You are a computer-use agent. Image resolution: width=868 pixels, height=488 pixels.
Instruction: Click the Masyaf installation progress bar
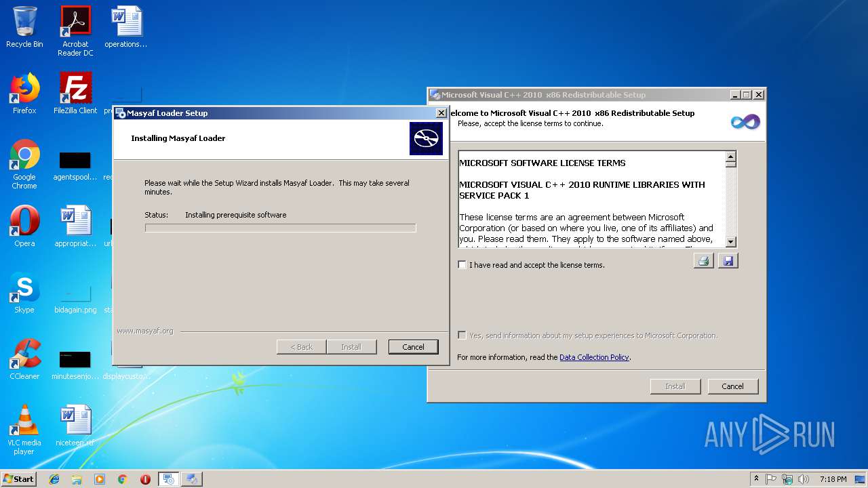pyautogui.click(x=280, y=228)
